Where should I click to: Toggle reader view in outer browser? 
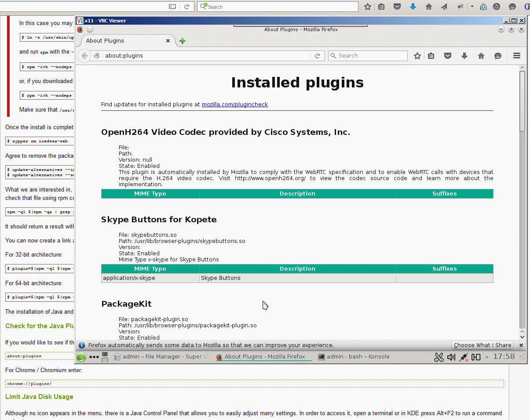tap(172, 7)
